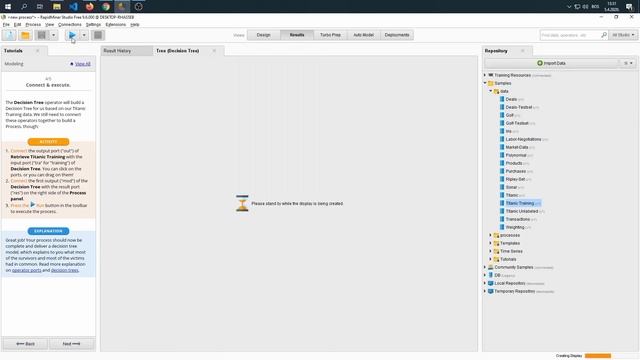Click the Save Process toolbar icon
The height and width of the screenshot is (360, 640).
point(42,35)
